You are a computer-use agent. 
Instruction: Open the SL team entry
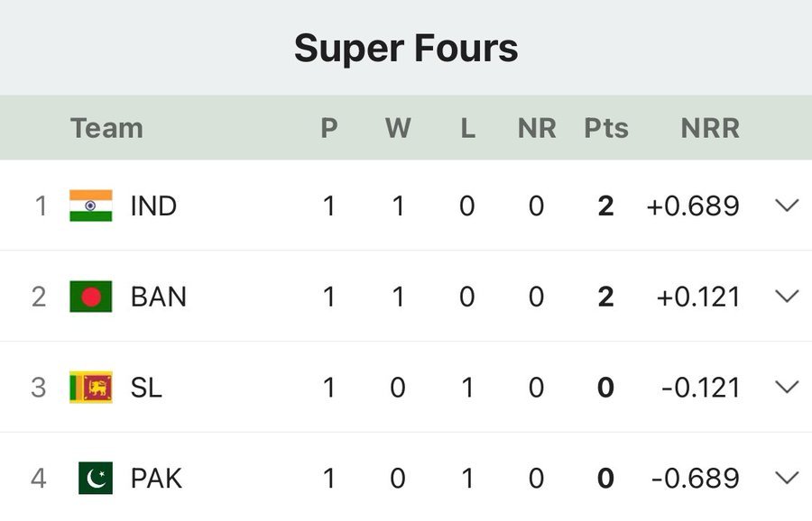pos(146,388)
